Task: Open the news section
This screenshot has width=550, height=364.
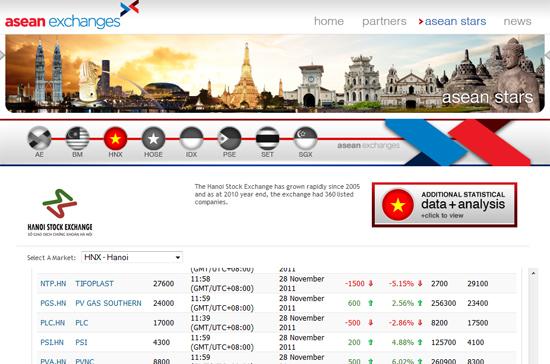Action: click(x=517, y=21)
